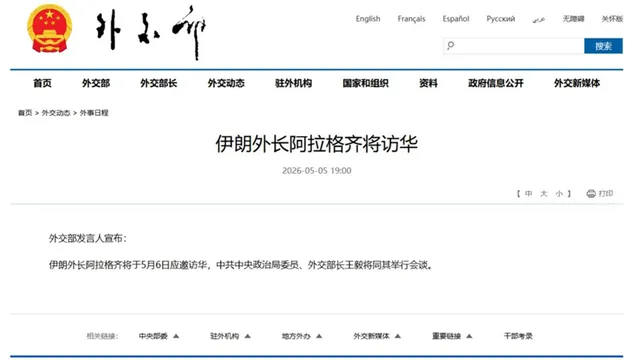Click the 外交部 calligraphy logo
Screen dimensions: 640x360
(151, 33)
